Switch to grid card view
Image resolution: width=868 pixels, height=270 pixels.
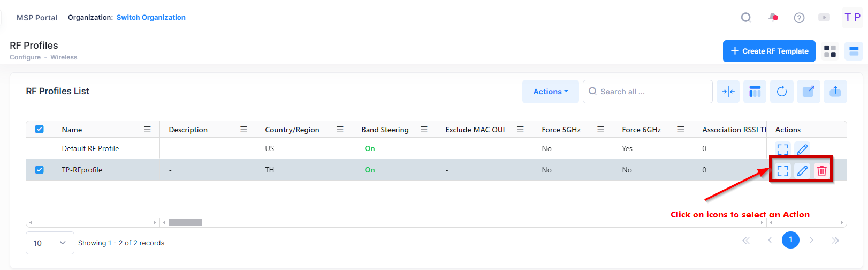tap(830, 51)
